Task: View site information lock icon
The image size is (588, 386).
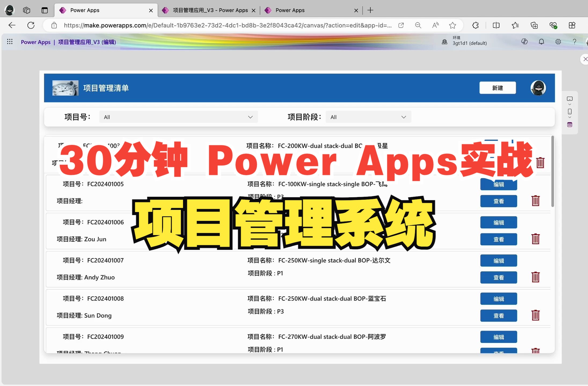Action: [54, 25]
